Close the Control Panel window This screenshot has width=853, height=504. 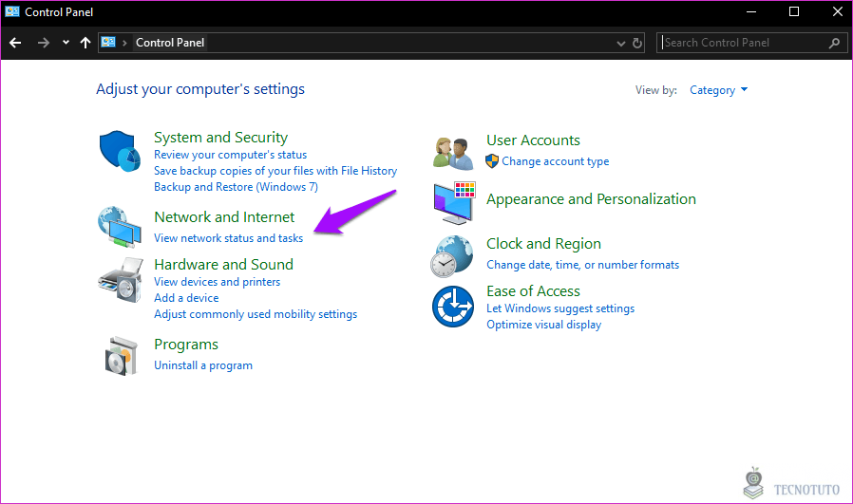[x=837, y=11]
